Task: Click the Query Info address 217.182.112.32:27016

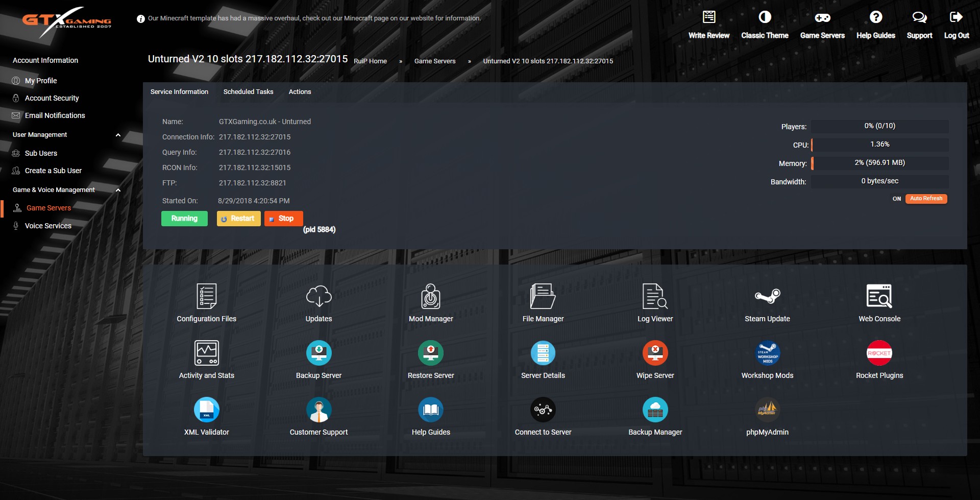Action: pyautogui.click(x=255, y=152)
